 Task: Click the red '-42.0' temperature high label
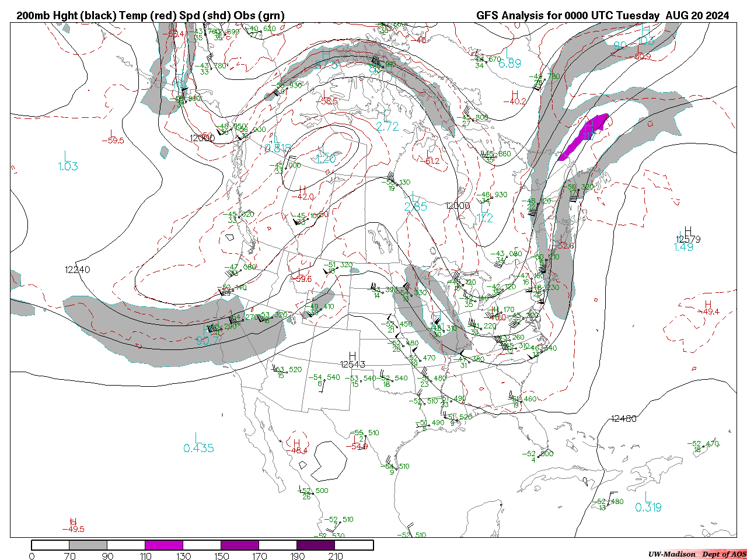click(x=302, y=197)
